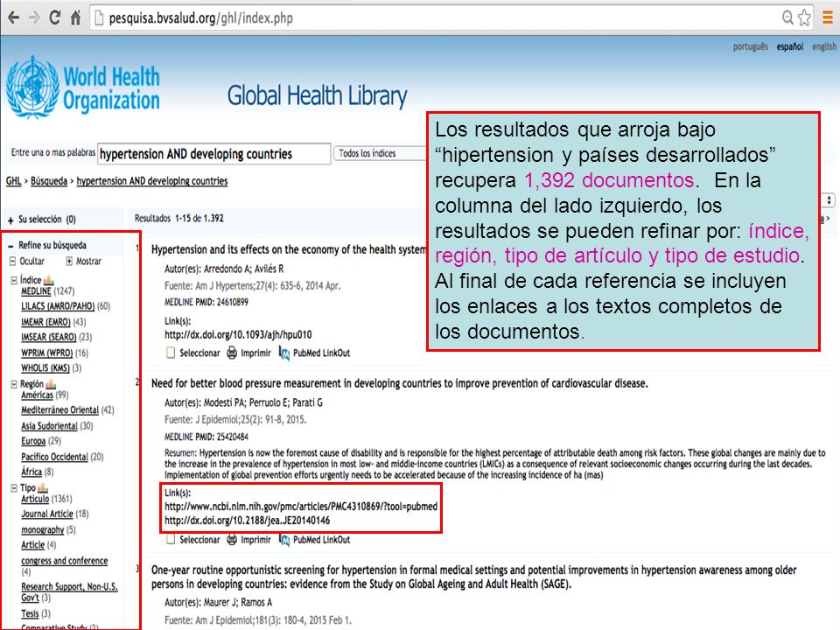The image size is (840, 630).
Task: Filter by Research Support, Non-U.S. Gov't type
Action: (69, 592)
